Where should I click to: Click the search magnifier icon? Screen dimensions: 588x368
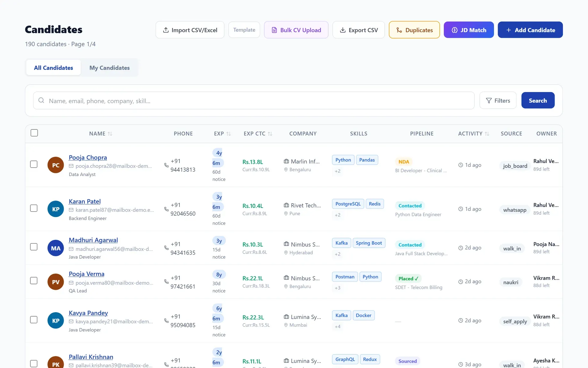(41, 100)
